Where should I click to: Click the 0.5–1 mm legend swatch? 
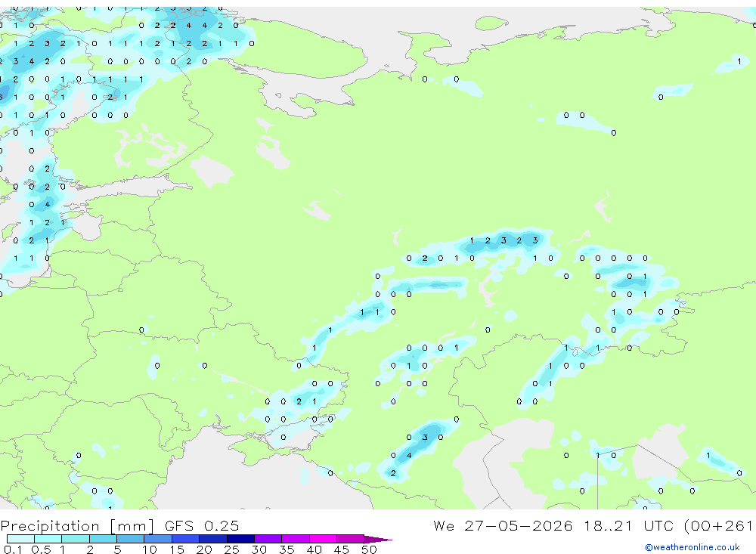point(48,539)
